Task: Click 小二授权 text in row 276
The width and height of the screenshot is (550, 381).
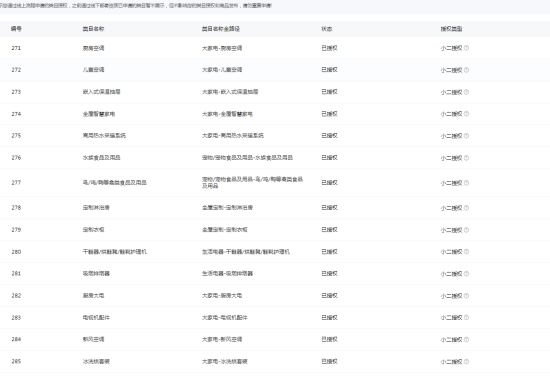Action: tap(451, 158)
